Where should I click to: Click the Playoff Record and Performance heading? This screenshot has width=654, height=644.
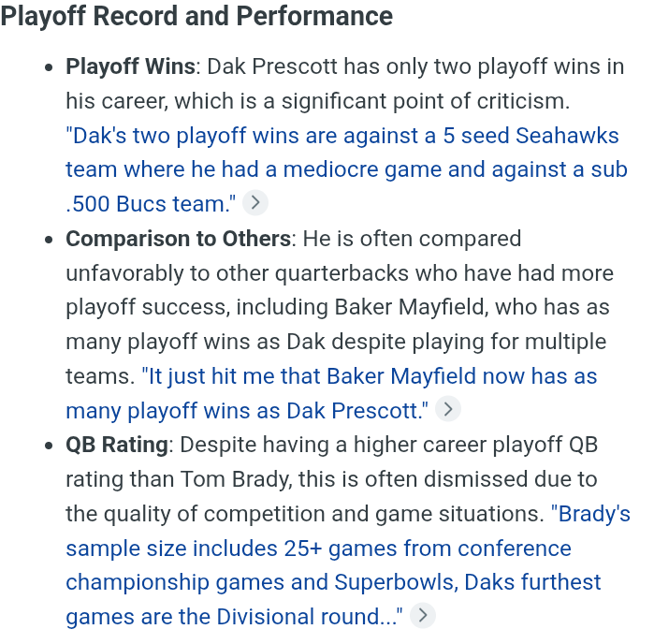point(196,16)
